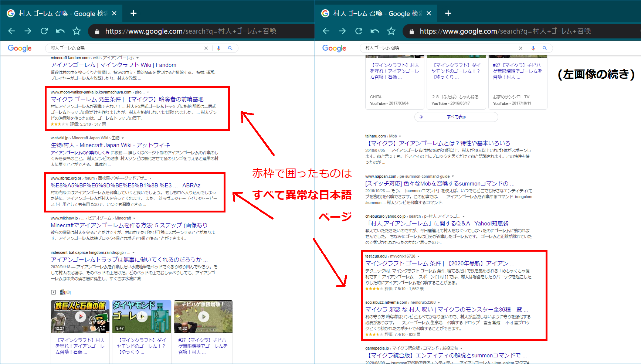641x364 pixels.
Task: Open マイクラ 邪悪 な 村人 呪い link
Action: pos(447,310)
